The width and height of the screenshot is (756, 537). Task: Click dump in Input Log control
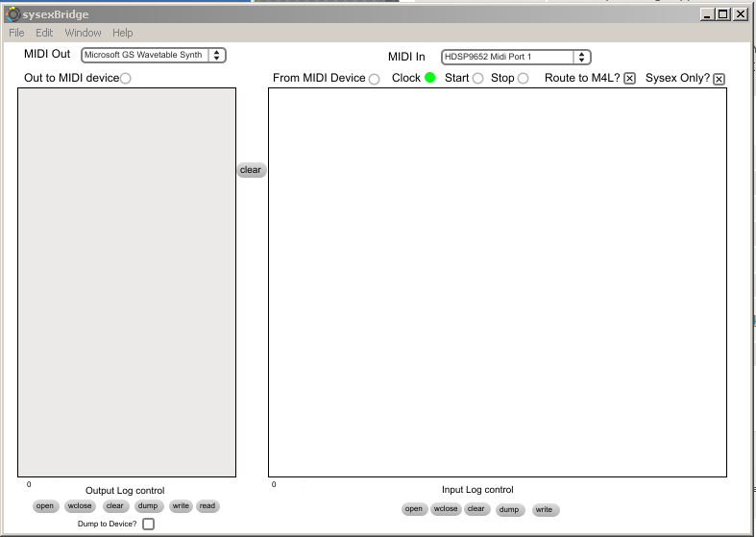click(x=509, y=510)
